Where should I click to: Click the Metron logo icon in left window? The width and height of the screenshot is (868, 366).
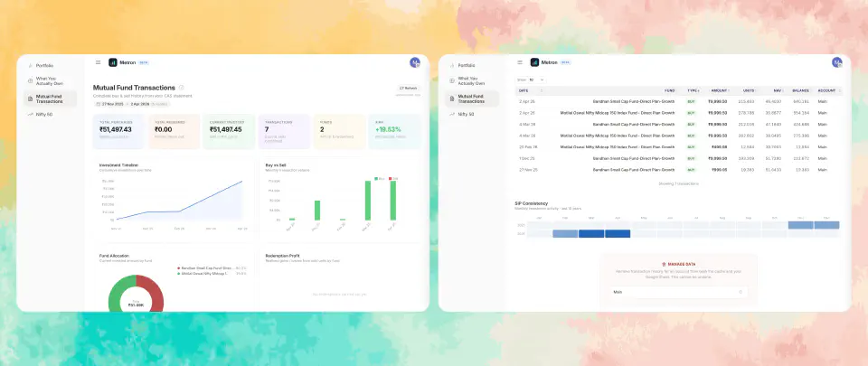(113, 62)
